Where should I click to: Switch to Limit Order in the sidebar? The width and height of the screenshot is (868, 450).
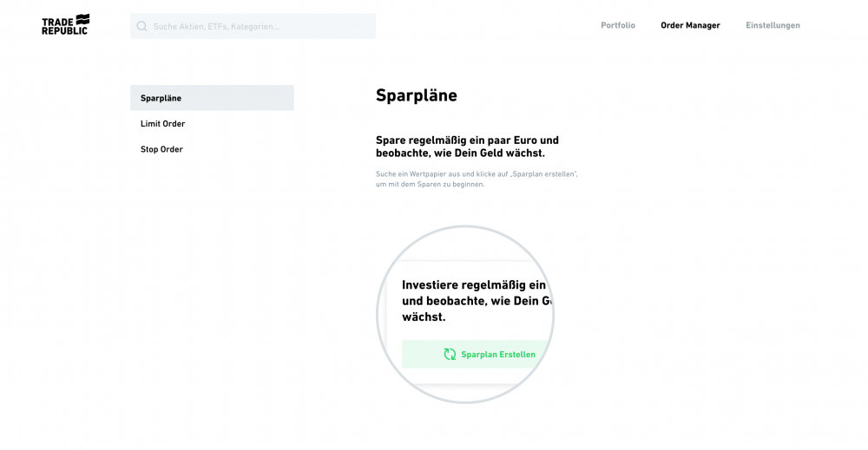pyautogui.click(x=163, y=124)
